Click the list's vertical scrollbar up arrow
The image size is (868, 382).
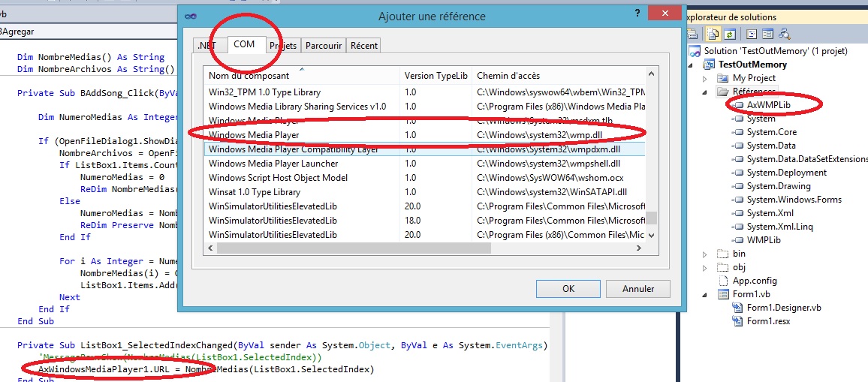tap(652, 74)
